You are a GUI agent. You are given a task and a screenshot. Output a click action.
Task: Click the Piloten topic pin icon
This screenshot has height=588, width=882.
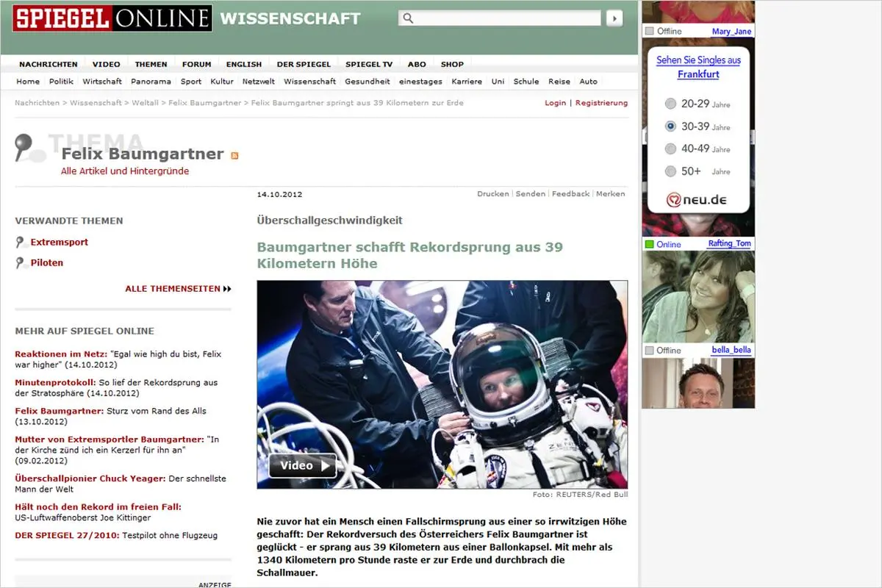coord(19,262)
